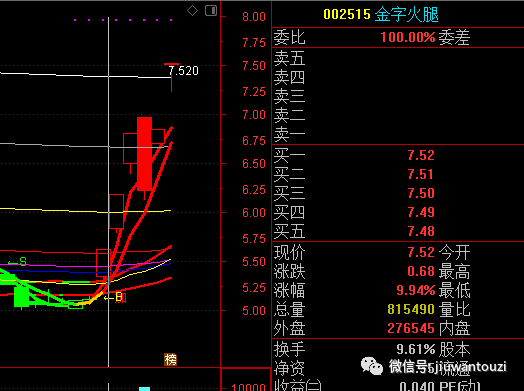Toggle the side panel layout icon
Viewport: 524px width, 391px height.
[x=211, y=11]
